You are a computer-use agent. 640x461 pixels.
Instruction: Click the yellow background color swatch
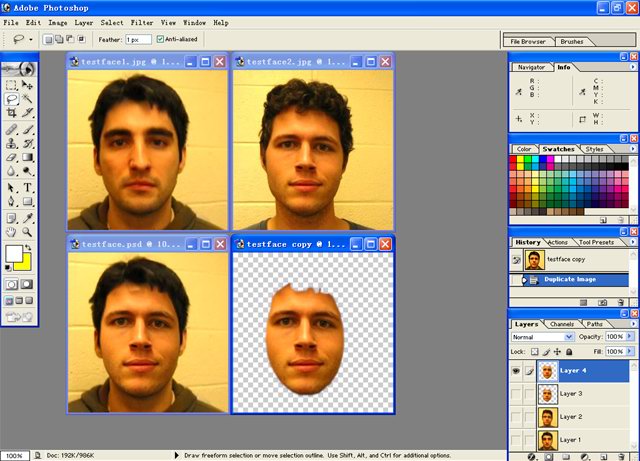(24, 262)
